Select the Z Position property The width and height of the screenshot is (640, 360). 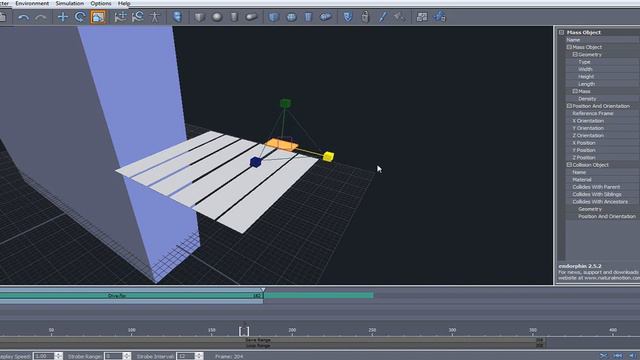(x=602, y=158)
